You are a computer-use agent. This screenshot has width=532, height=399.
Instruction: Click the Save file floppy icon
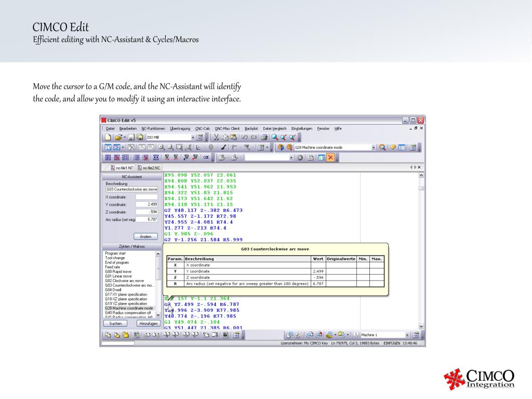point(131,137)
